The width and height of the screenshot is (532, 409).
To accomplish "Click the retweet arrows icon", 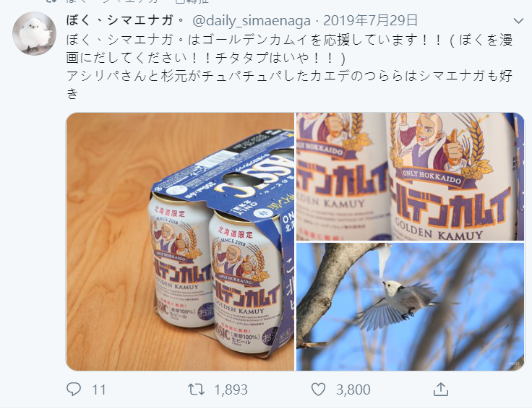I will [x=197, y=389].
